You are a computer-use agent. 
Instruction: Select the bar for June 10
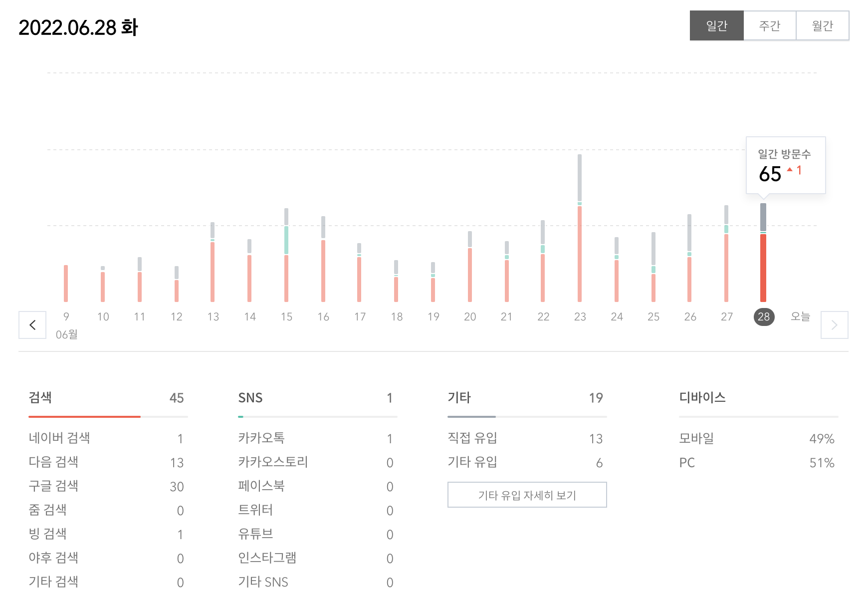[103, 284]
